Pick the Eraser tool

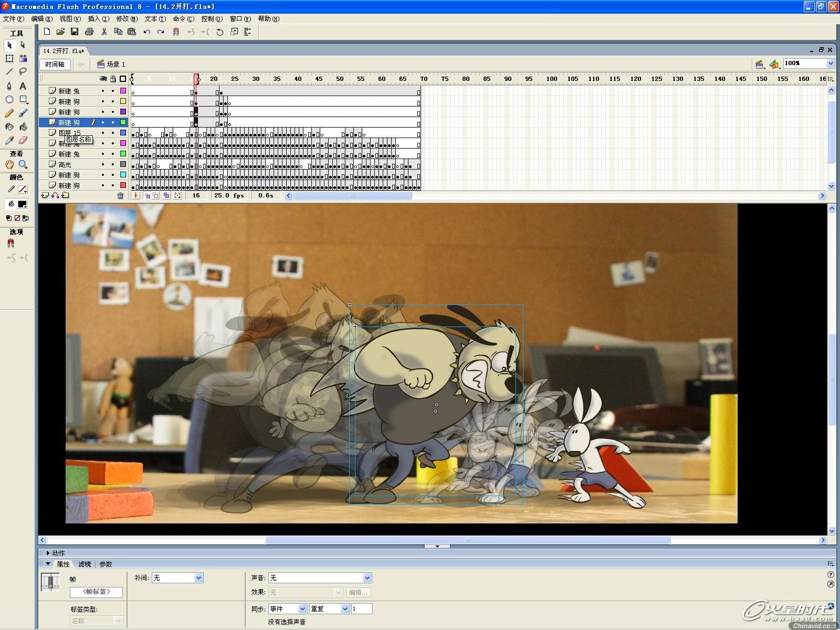point(23,140)
